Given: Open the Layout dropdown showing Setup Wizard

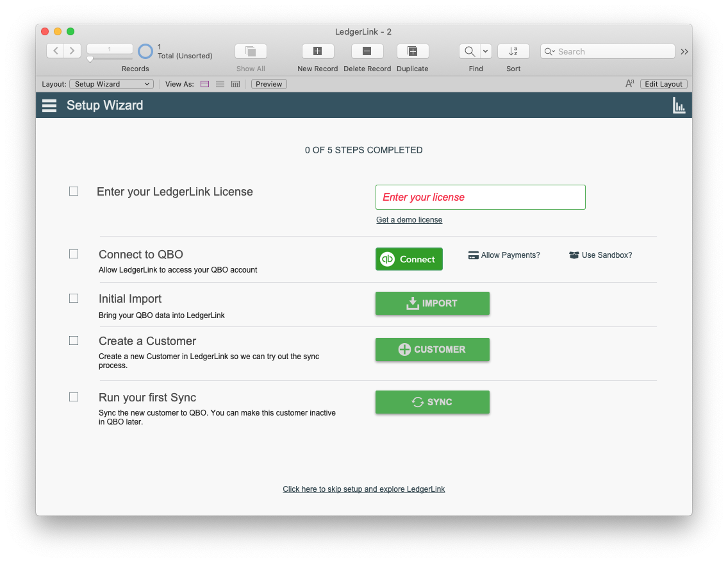Looking at the screenshot, I should 112,84.
